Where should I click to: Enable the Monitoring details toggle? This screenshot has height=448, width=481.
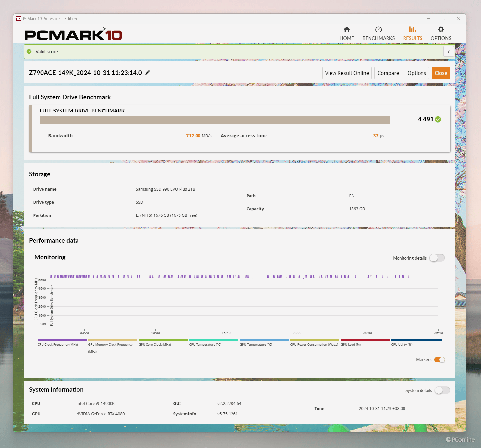pyautogui.click(x=437, y=258)
